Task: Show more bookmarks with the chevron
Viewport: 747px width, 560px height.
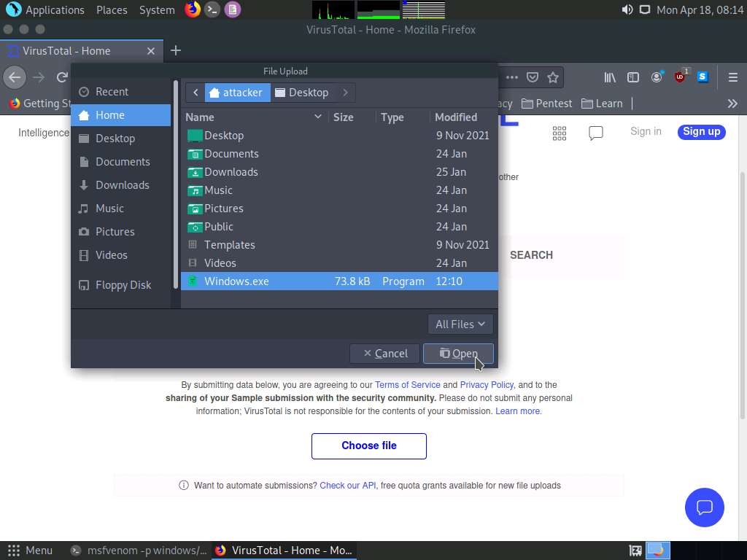Action: tap(732, 104)
